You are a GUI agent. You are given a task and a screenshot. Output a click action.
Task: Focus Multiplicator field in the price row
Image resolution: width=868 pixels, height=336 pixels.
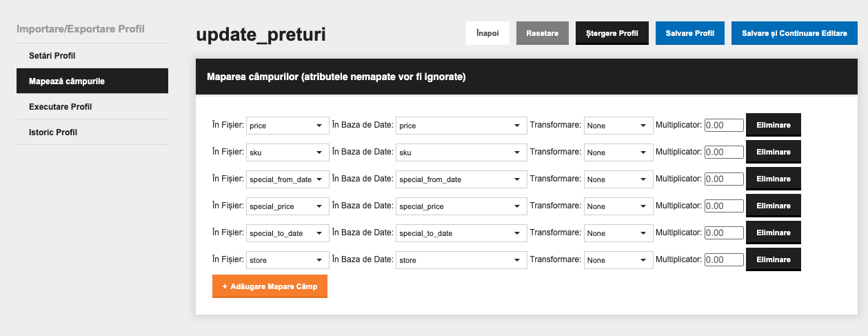tap(724, 126)
